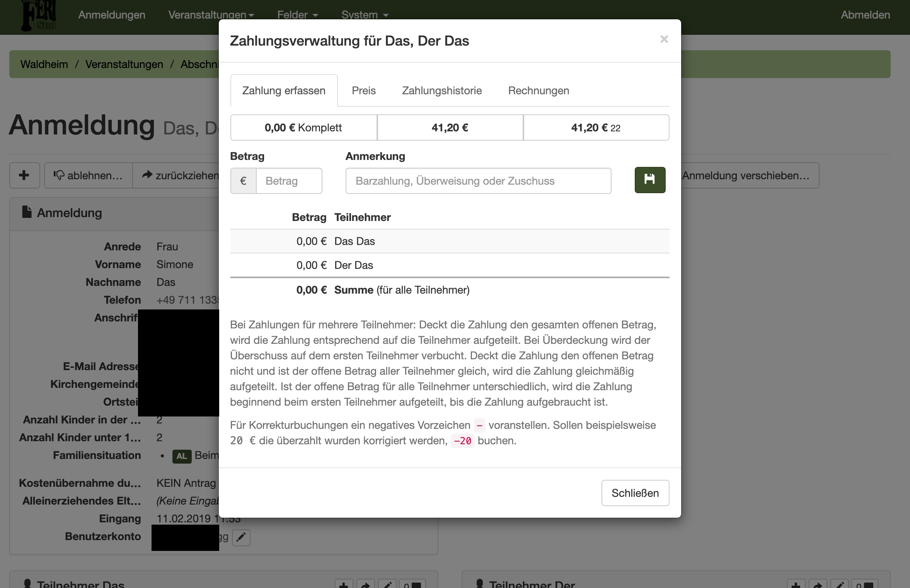Viewport: 910px width, 588px height.
Task: Click the 41,20 € 22 amount button
Action: (x=596, y=127)
